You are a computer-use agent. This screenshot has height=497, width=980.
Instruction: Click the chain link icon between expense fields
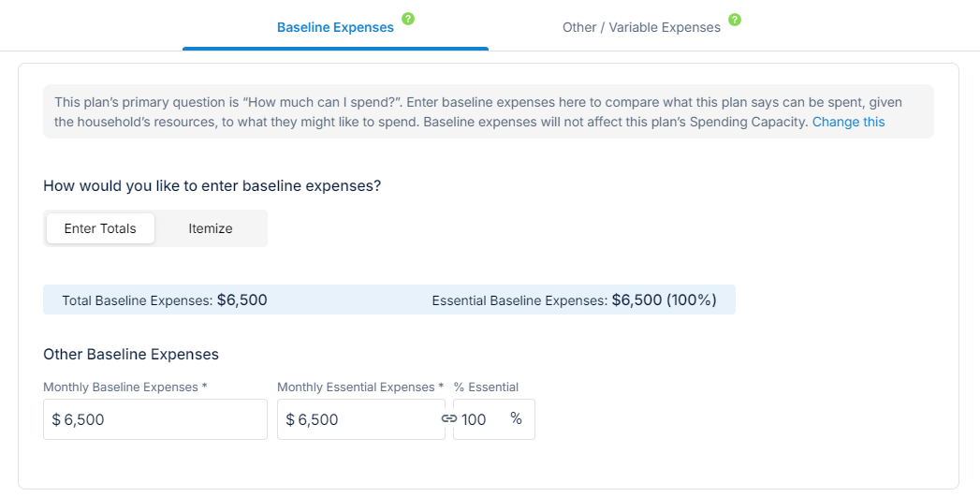(448, 419)
